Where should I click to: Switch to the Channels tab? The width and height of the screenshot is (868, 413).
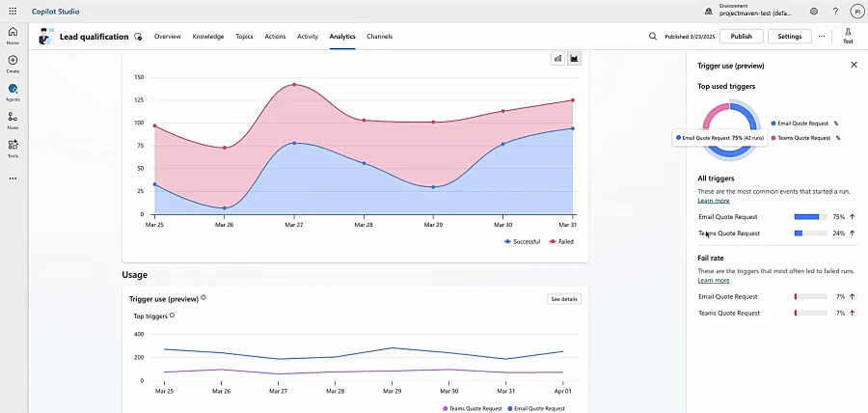(379, 37)
